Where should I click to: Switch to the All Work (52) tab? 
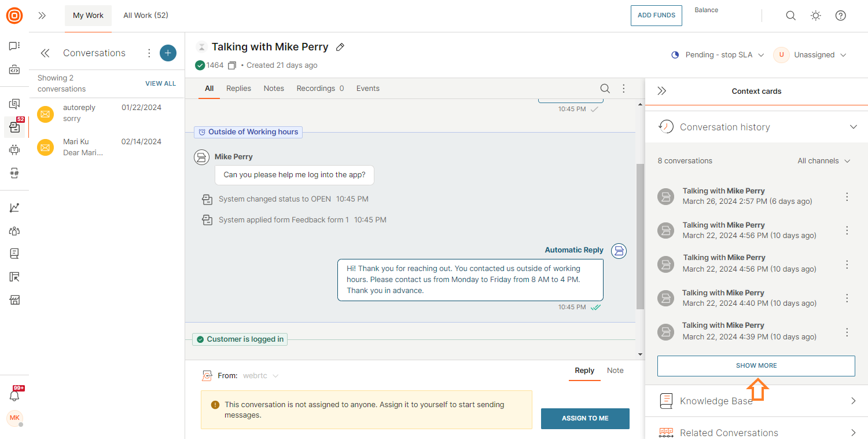coord(146,16)
